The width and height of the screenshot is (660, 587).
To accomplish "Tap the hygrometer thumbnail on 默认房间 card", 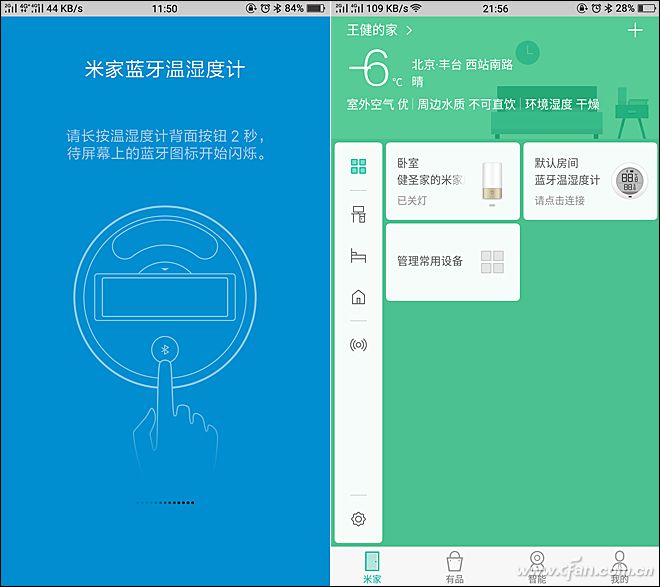I will pos(630,181).
